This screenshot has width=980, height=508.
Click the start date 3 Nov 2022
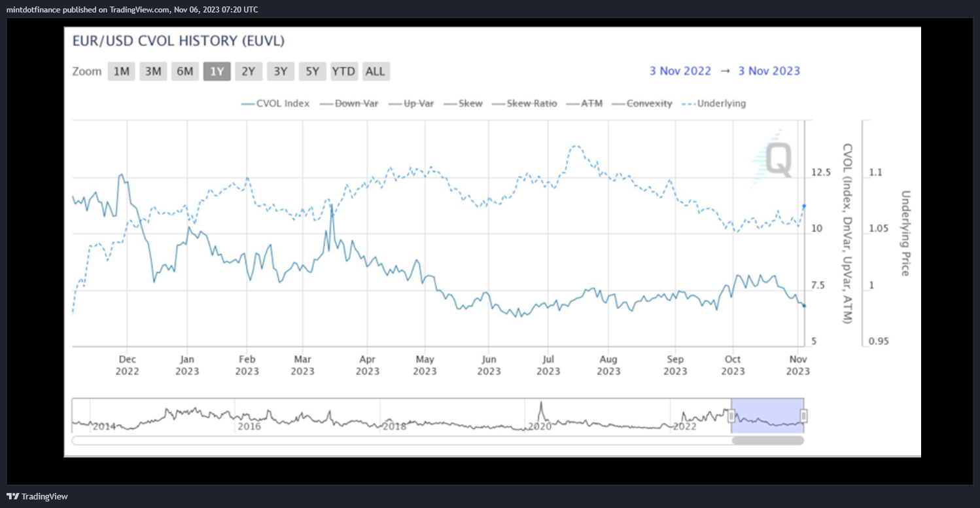680,71
